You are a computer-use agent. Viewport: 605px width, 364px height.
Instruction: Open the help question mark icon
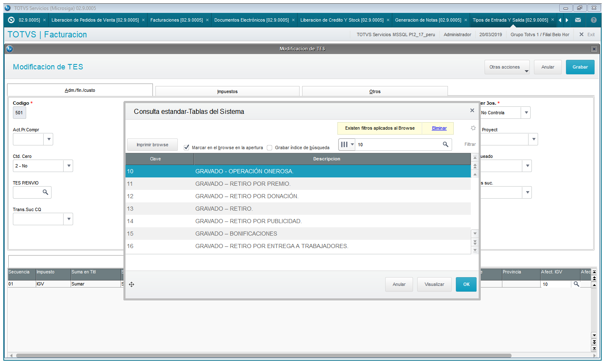tap(593, 20)
